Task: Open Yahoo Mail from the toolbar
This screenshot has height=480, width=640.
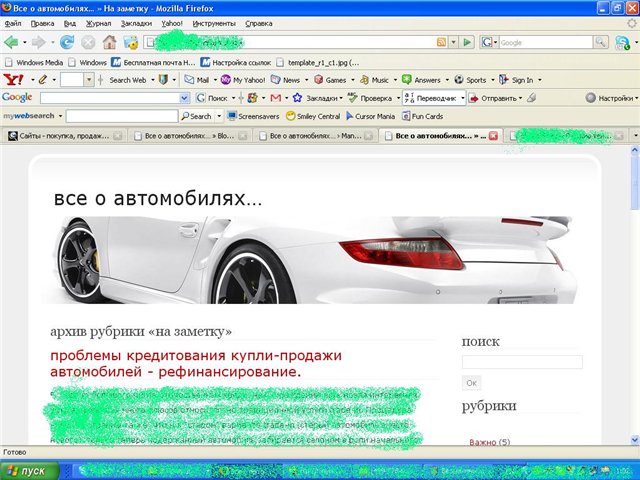Action: tap(196, 80)
